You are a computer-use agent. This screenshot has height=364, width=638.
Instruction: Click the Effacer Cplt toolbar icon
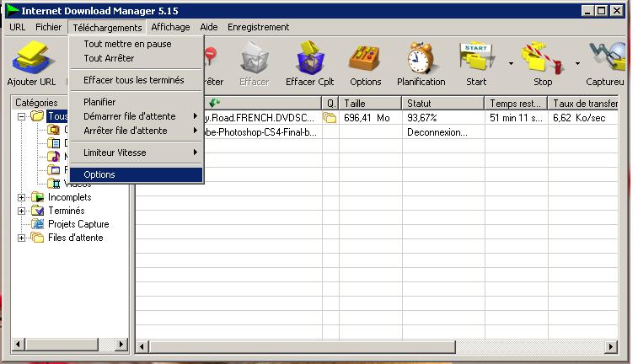(309, 58)
